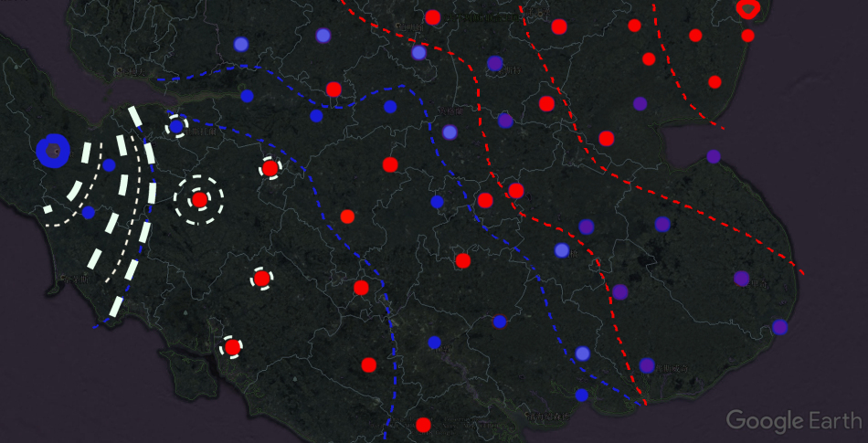The width and height of the screenshot is (868, 443).
Task: Click the red ring-shaped marker in the top-right corner
Action: coord(747,9)
